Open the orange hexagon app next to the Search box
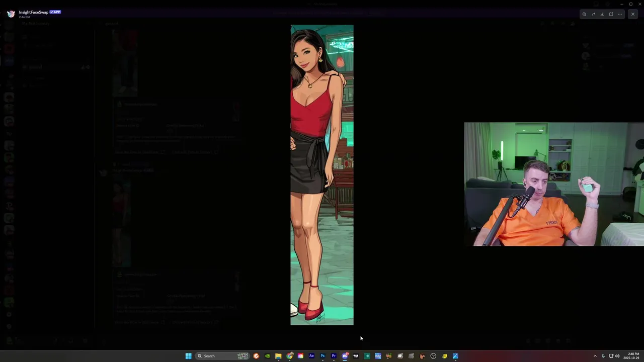Viewport: 644px width, 362px height. [256, 356]
